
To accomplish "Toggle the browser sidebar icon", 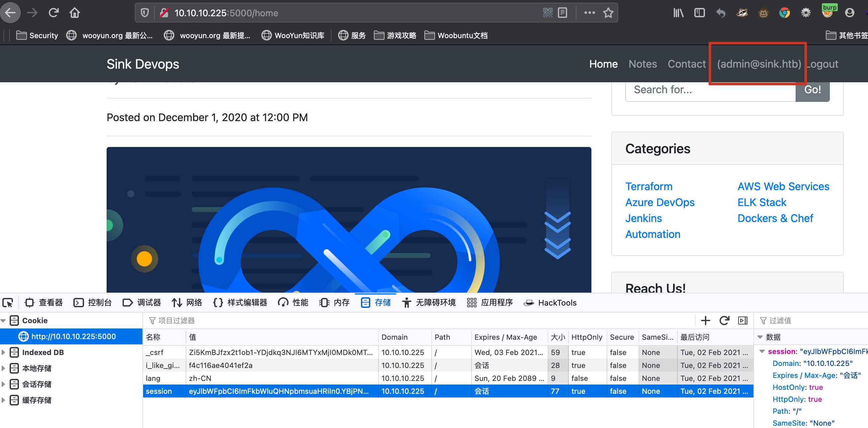I will (700, 13).
